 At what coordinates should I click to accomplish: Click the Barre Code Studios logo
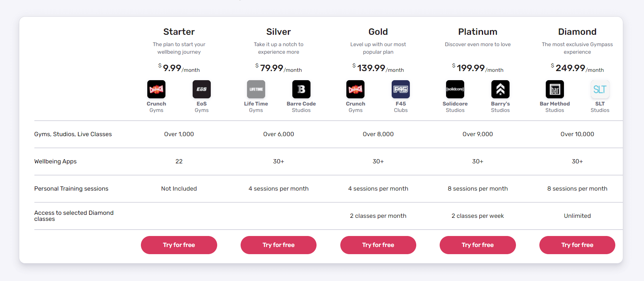(301, 89)
